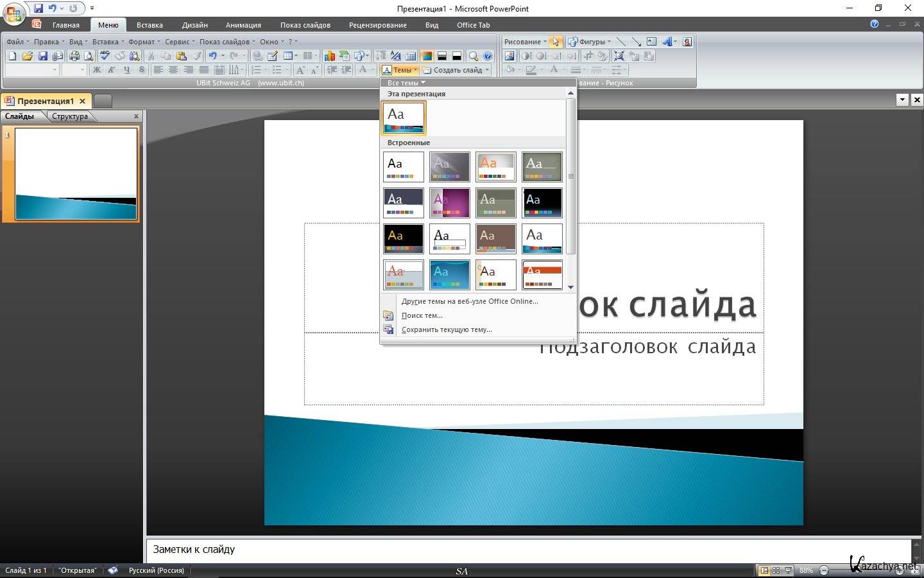Switch to the Дизайн ribbon tab
This screenshot has width=924, height=578.
pos(194,25)
